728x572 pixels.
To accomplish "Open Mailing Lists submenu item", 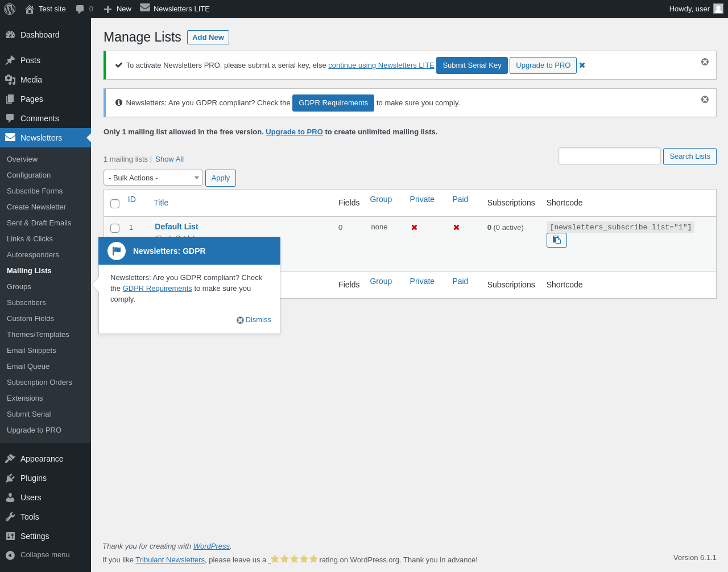I will click(29, 271).
